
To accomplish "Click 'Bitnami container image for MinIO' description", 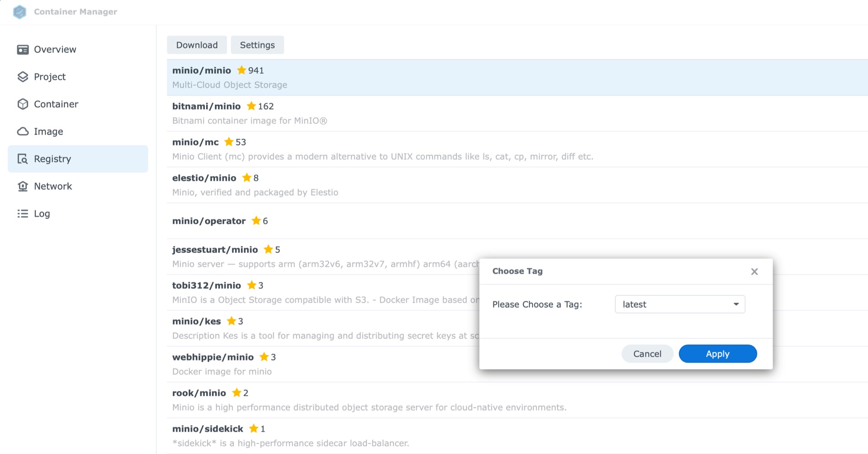I will (250, 121).
